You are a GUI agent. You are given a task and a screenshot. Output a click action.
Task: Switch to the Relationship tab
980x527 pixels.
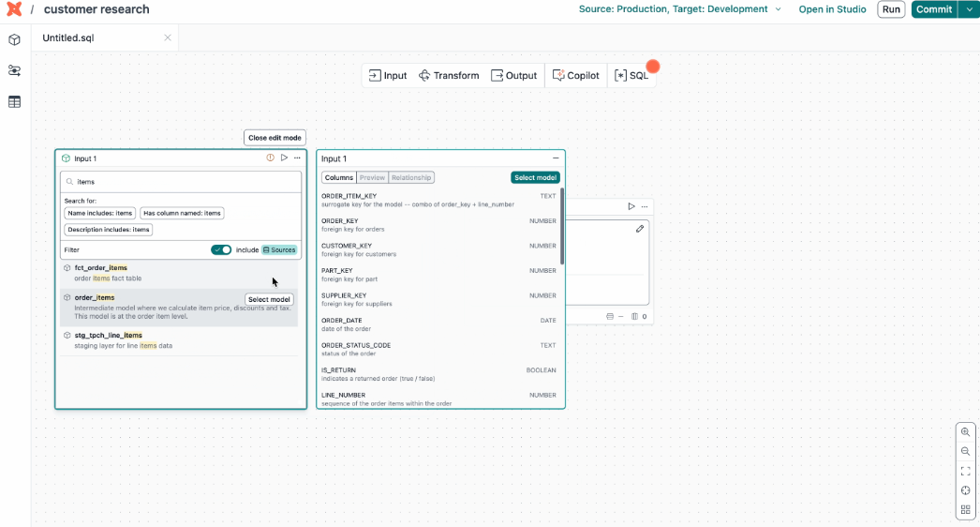tap(411, 178)
